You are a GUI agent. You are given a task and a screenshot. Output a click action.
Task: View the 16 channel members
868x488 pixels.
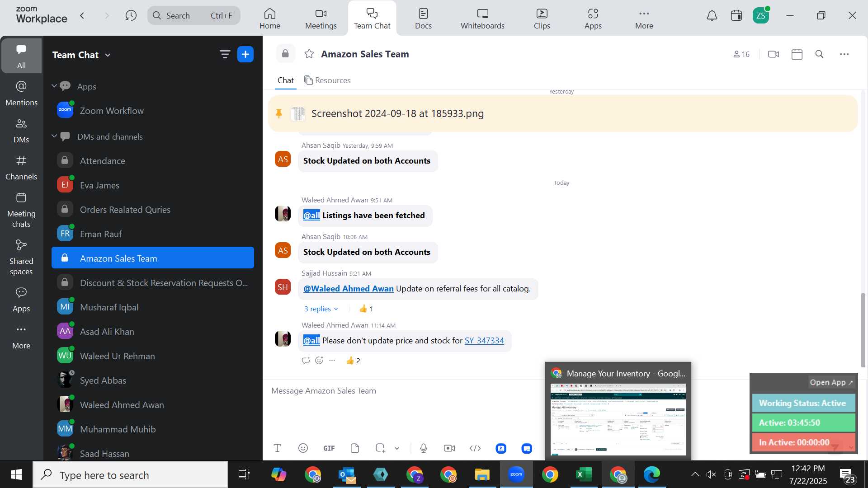point(741,54)
